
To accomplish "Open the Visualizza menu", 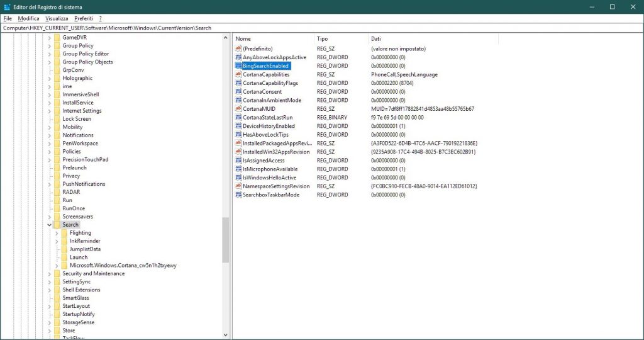I will 57,19.
